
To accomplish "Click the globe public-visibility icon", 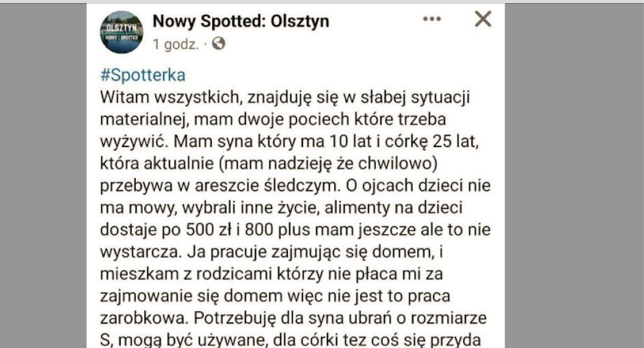I will pos(220,44).
